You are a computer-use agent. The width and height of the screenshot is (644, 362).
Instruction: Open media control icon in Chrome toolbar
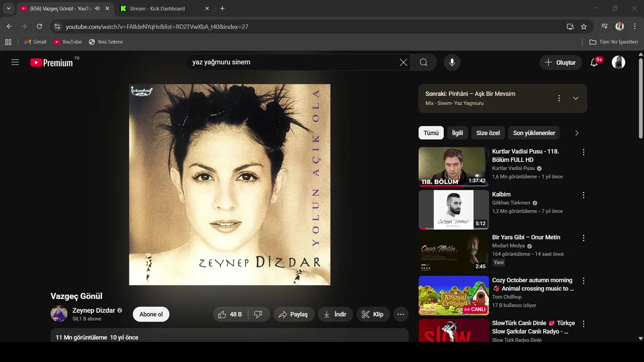[605, 26]
